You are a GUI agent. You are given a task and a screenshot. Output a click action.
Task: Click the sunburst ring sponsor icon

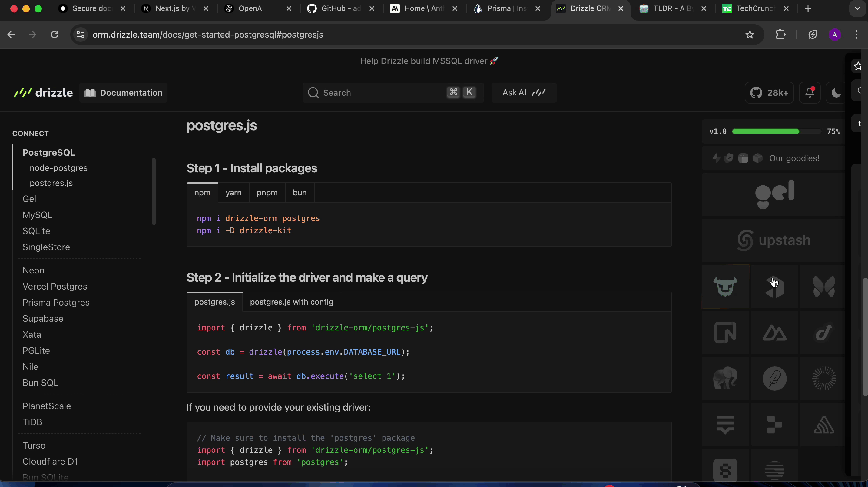[x=823, y=379]
